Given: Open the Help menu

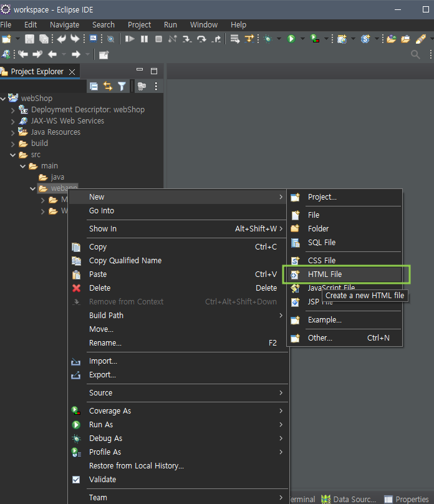Looking at the screenshot, I should pos(238,25).
